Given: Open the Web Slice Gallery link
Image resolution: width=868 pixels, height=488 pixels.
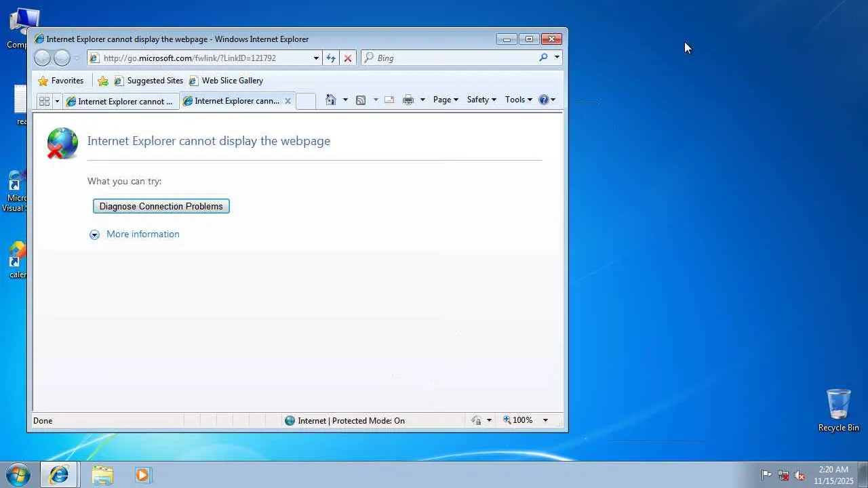Looking at the screenshot, I should click(226, 81).
